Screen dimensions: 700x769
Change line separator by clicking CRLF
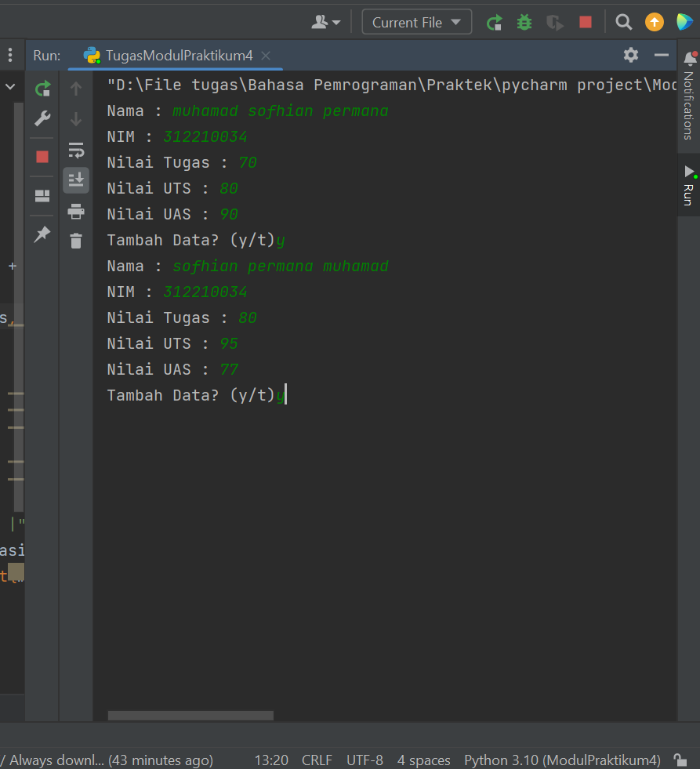point(317,760)
